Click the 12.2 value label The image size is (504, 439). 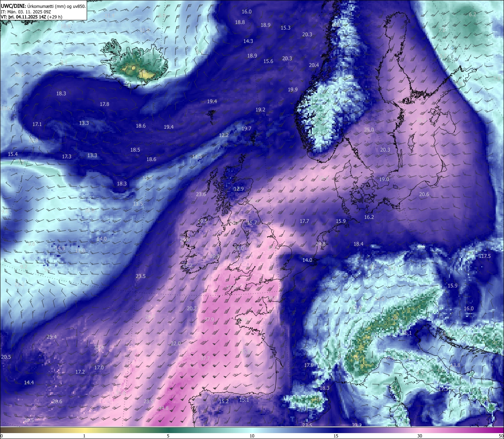[224, 135]
